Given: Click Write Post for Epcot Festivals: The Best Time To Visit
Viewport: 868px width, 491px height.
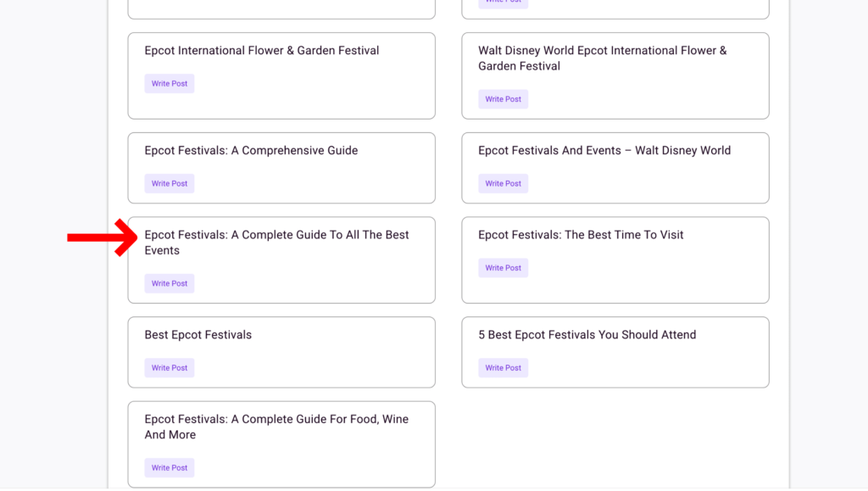Looking at the screenshot, I should 504,268.
